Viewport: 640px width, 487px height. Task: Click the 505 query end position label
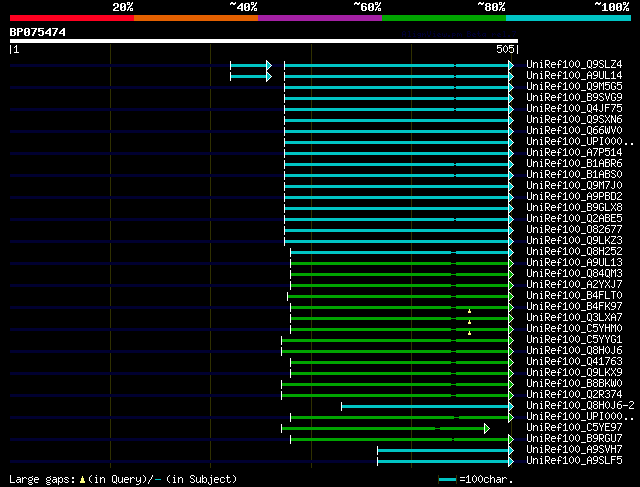(505, 49)
